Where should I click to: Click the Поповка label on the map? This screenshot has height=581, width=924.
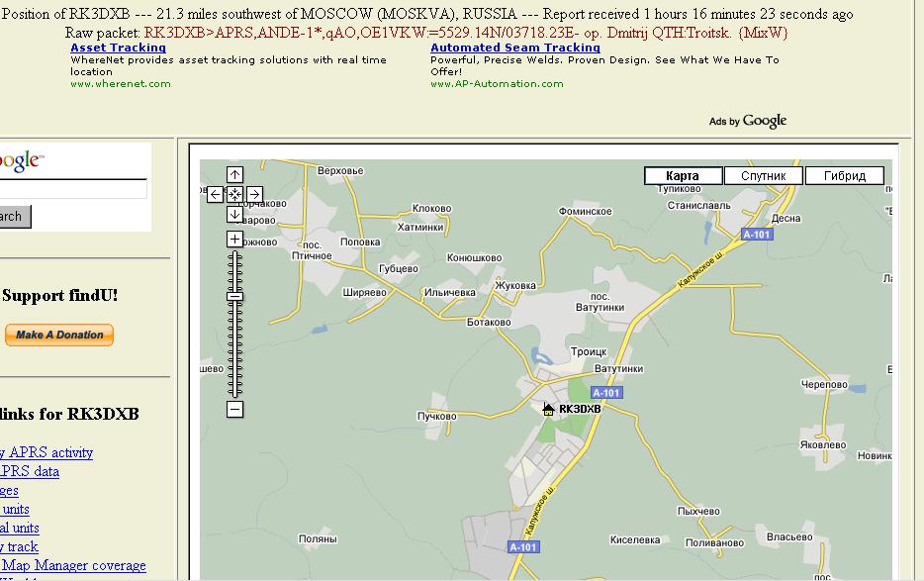click(x=360, y=242)
